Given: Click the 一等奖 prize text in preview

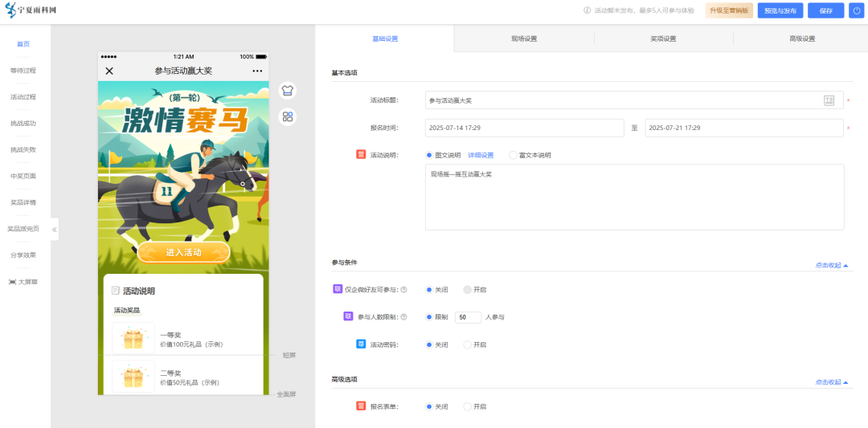Looking at the screenshot, I should point(170,335).
